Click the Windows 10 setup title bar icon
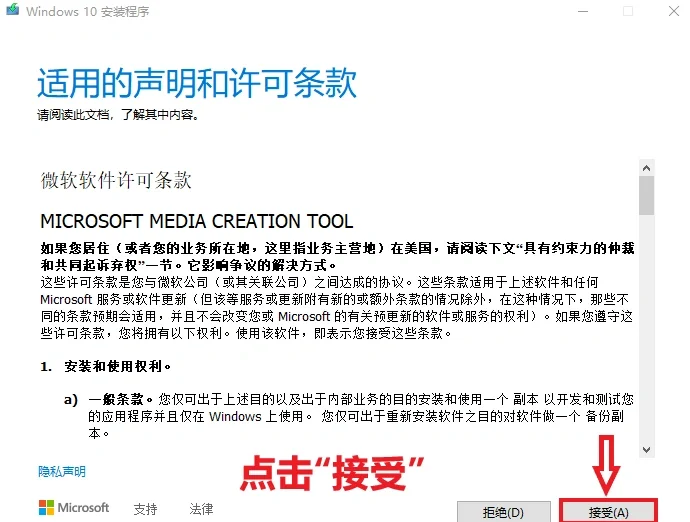The height and width of the screenshot is (522, 690). coord(12,12)
